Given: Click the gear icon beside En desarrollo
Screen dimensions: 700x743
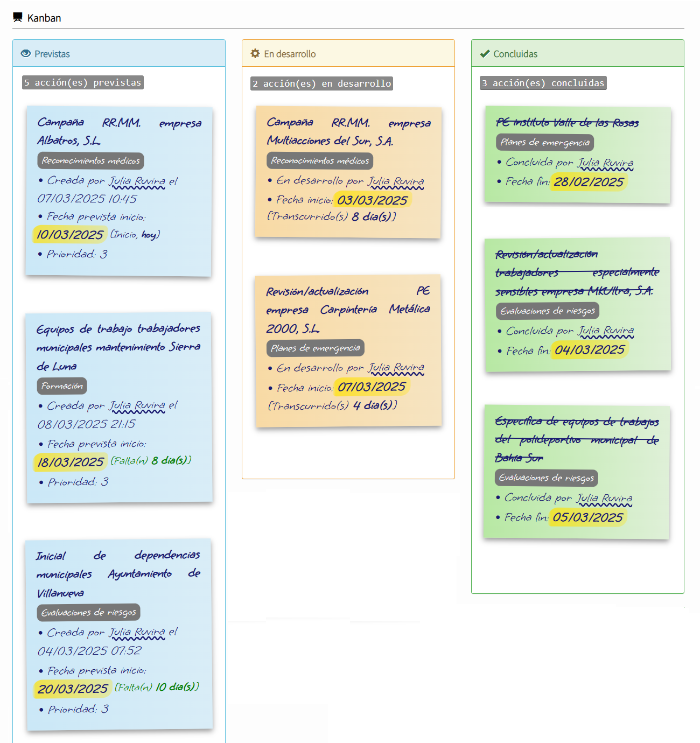Looking at the screenshot, I should point(255,54).
